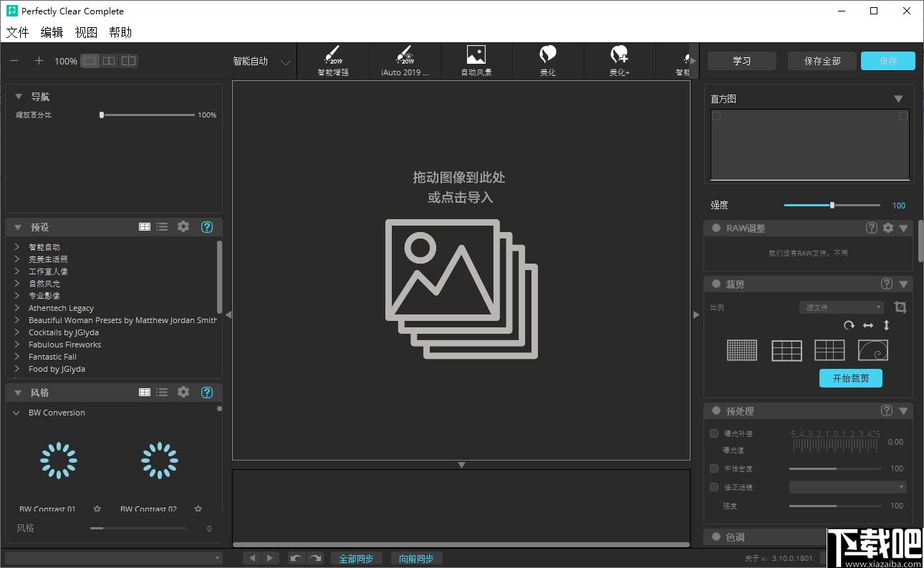Select the 智能增强 preset icon
924x568 pixels.
(x=332, y=61)
